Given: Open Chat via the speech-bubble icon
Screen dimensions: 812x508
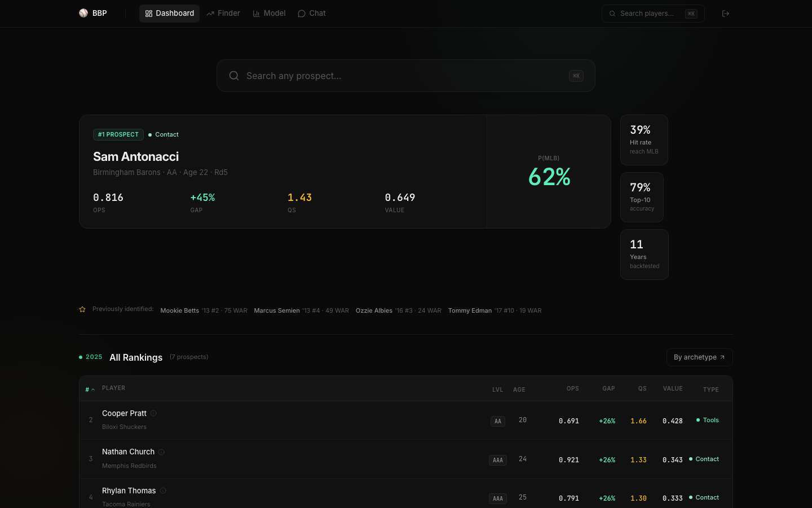Looking at the screenshot, I should [302, 13].
